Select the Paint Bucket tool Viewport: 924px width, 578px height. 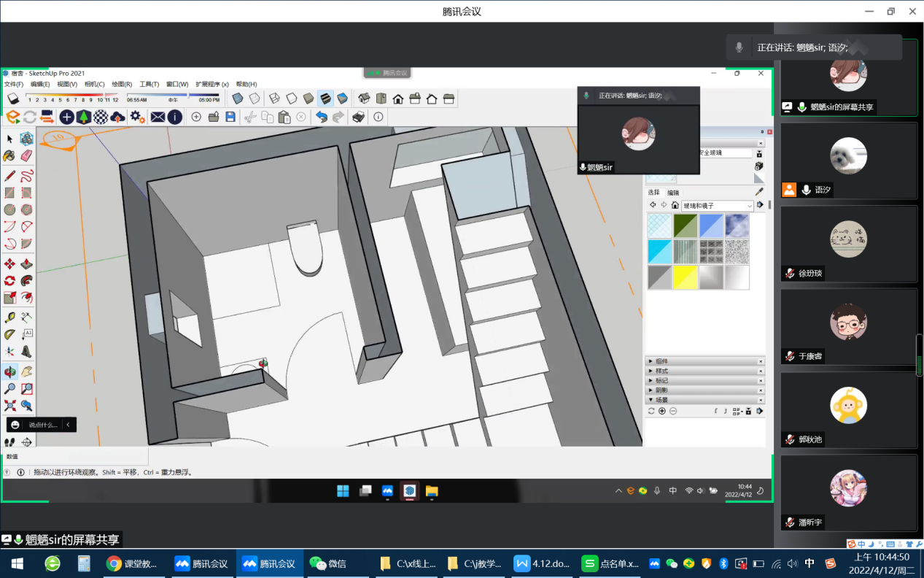tap(9, 155)
